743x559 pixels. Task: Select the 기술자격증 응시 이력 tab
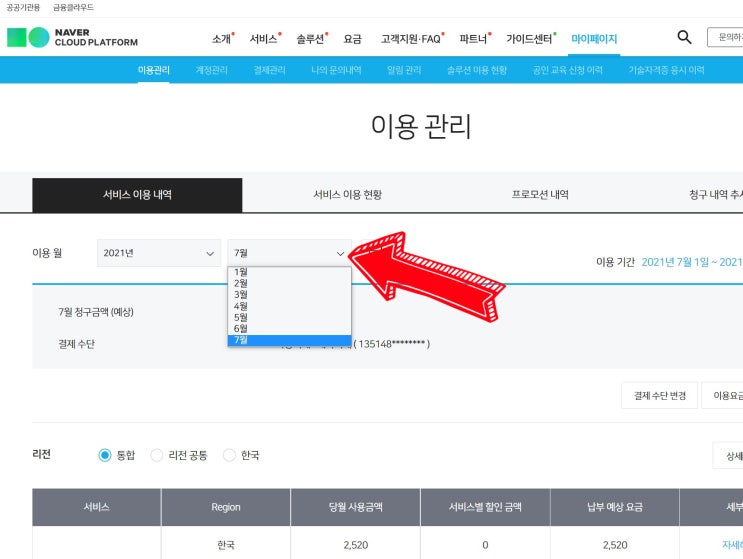coord(666,70)
